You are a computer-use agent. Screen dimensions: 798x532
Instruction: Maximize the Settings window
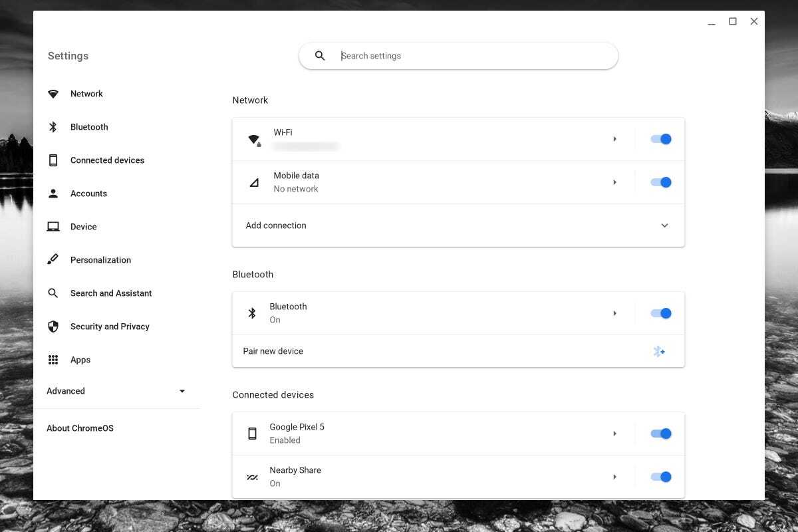pos(733,21)
